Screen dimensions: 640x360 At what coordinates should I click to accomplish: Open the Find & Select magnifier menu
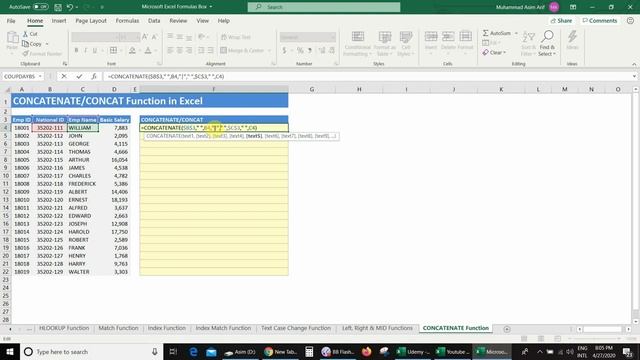coord(547,44)
